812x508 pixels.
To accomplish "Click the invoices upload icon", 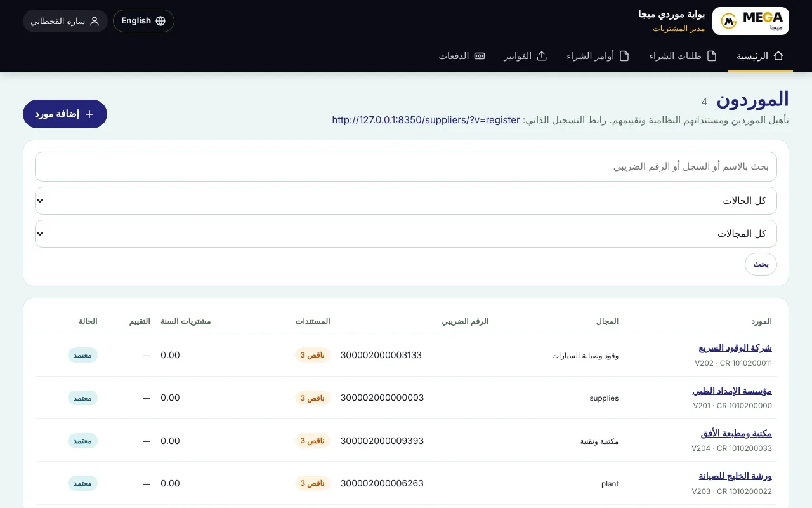I will (x=542, y=56).
